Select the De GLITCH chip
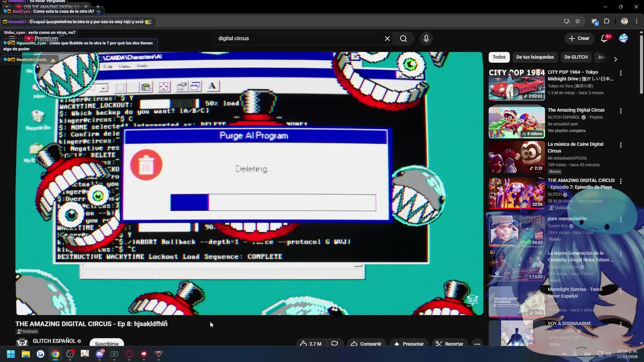644x362 pixels. coord(576,57)
